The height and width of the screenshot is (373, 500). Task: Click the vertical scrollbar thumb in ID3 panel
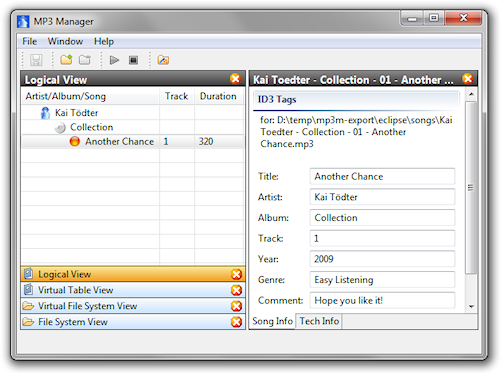[x=471, y=188]
